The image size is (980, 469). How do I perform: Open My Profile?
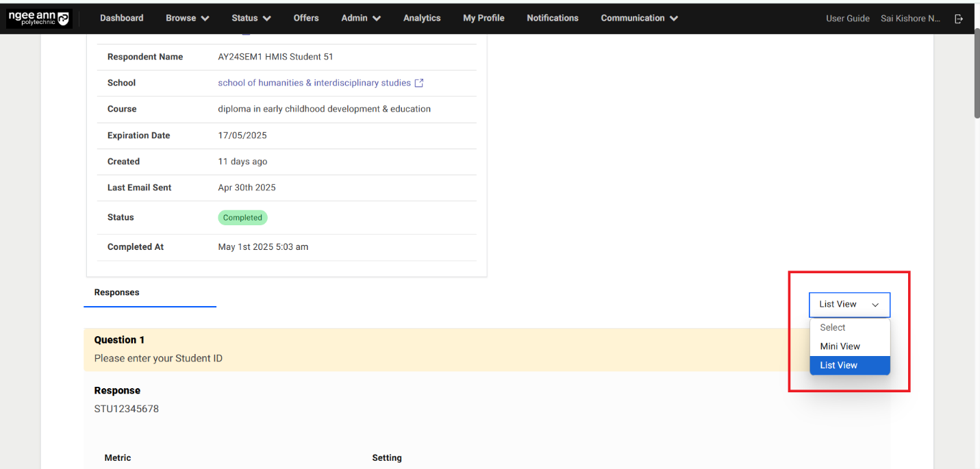point(483,18)
